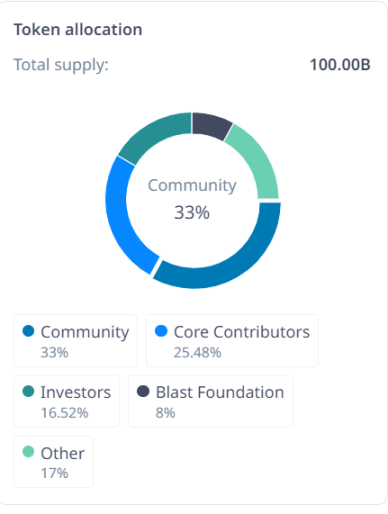Select the Community legend card

pos(76,341)
